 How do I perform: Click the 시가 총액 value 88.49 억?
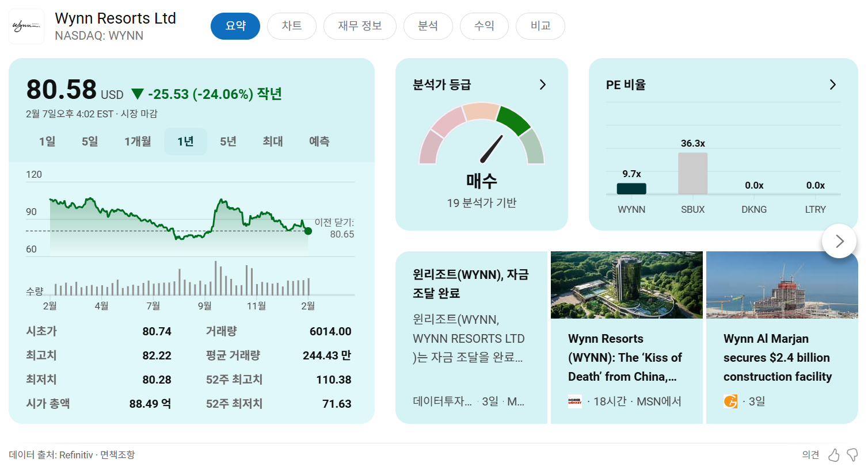click(150, 404)
